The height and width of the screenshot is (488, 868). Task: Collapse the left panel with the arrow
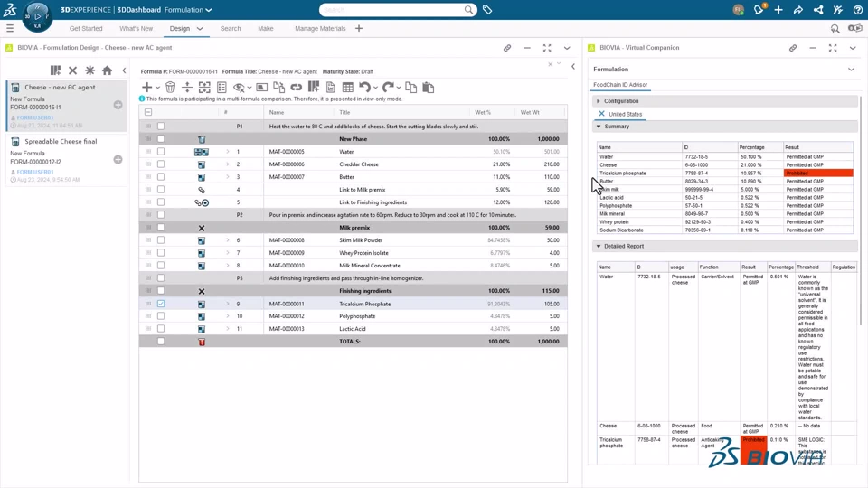124,70
